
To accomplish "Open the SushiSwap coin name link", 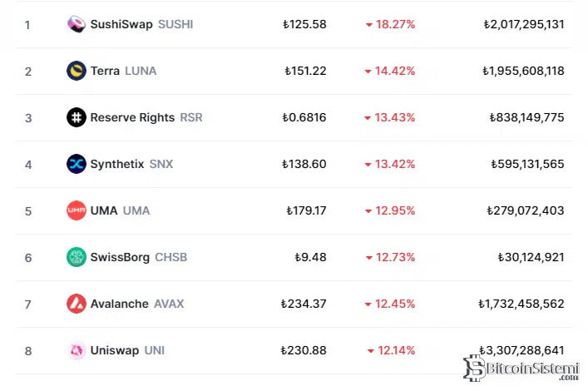I will tap(121, 24).
